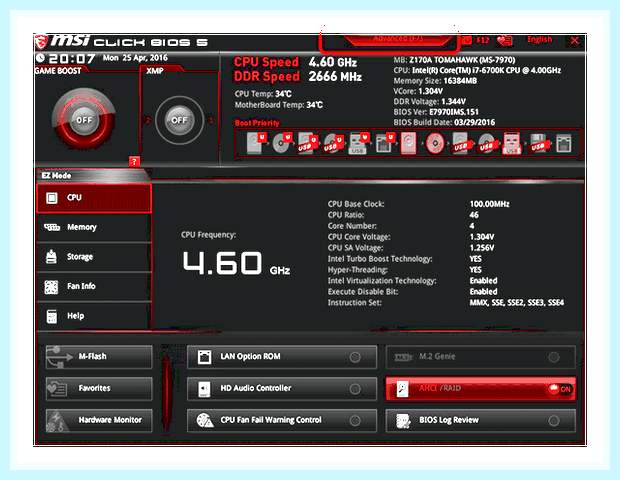Click the DDR Speed 2666 MHz readout

pos(298,76)
